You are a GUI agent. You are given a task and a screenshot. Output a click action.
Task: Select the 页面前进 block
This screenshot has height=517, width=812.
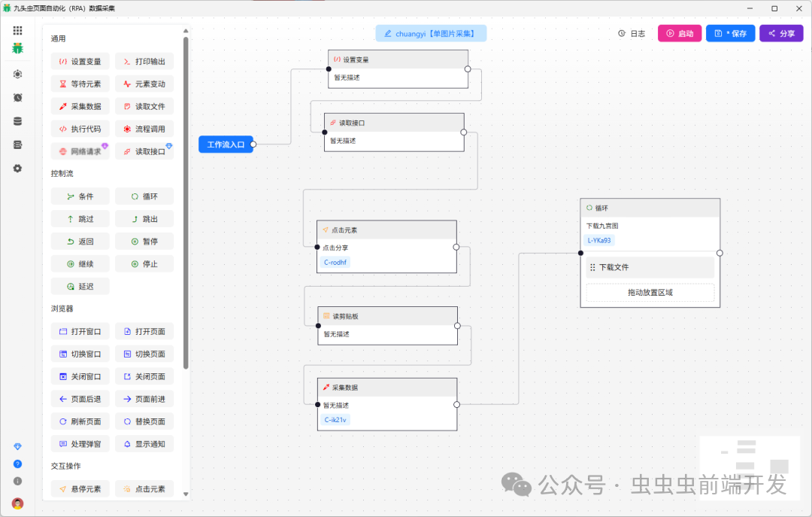(x=144, y=399)
